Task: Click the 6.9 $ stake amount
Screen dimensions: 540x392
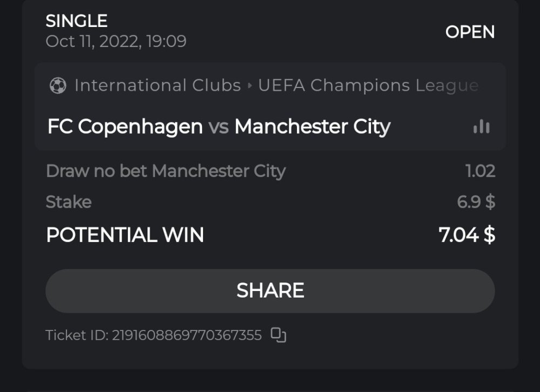Action: coord(476,202)
